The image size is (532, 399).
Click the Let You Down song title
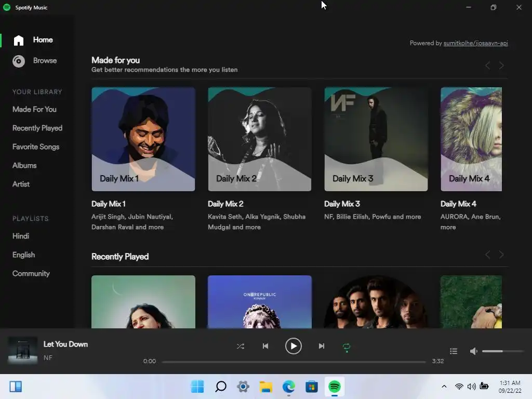pyautogui.click(x=65, y=344)
